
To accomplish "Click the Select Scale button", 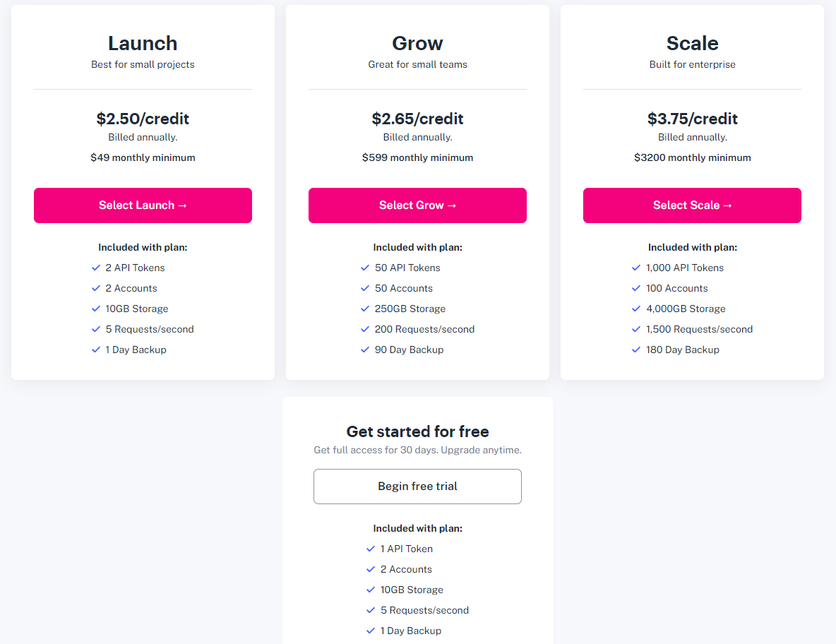I will tap(692, 205).
